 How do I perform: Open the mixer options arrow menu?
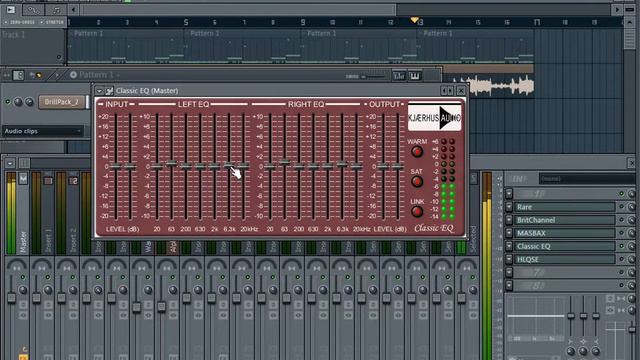pos(10,163)
